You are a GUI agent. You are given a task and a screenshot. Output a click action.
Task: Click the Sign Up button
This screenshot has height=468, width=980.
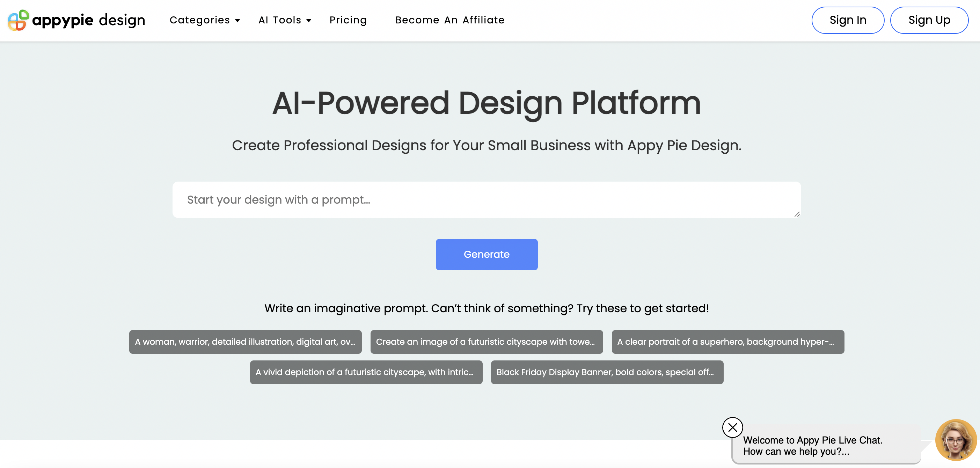[929, 20]
